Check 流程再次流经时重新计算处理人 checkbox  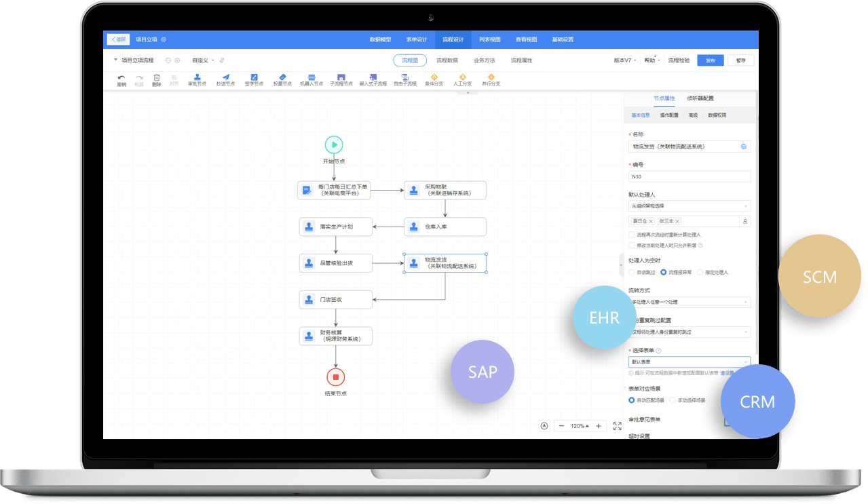[x=632, y=235]
